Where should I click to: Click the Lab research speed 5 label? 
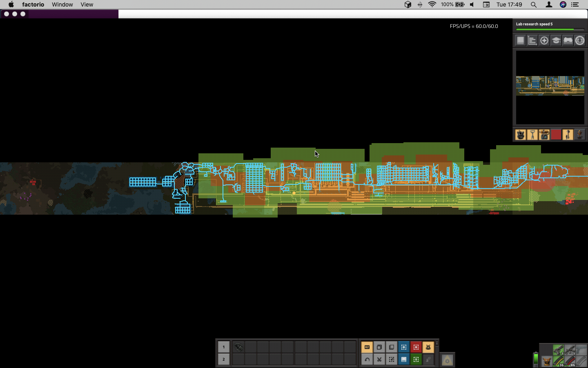pos(534,24)
